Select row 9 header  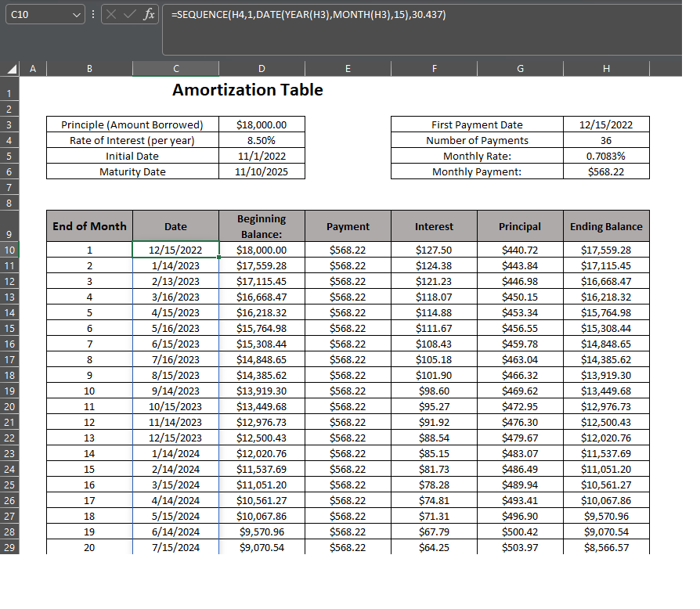[9, 226]
